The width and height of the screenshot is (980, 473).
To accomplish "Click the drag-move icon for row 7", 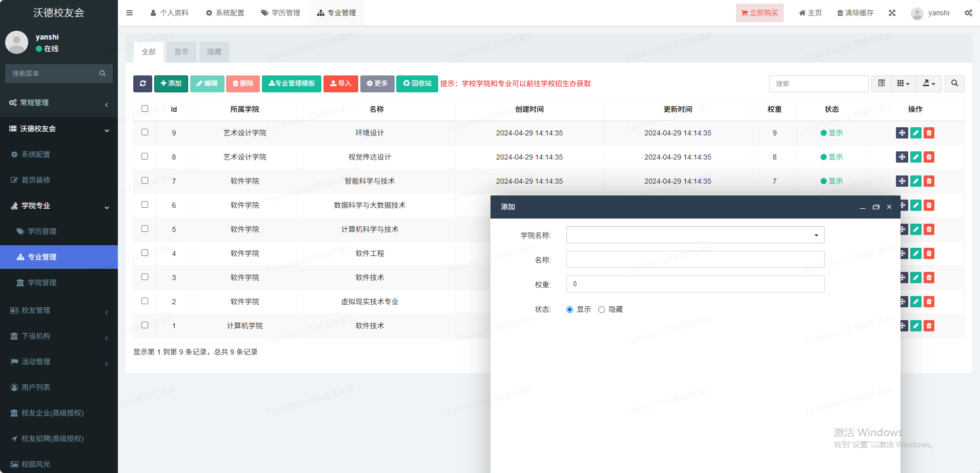I will pos(902,181).
